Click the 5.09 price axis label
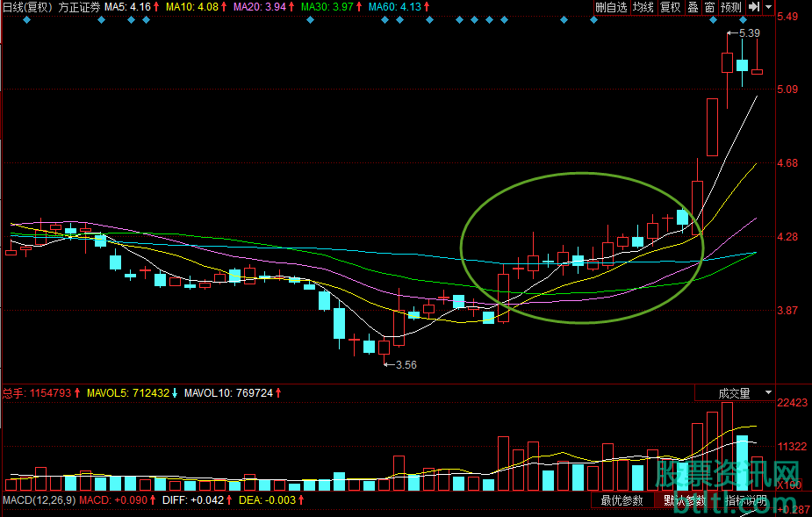 pos(787,90)
